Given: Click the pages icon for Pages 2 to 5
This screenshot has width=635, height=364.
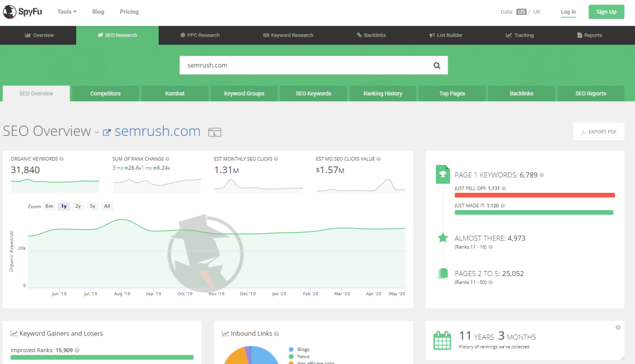Looking at the screenshot, I should 443,273.
